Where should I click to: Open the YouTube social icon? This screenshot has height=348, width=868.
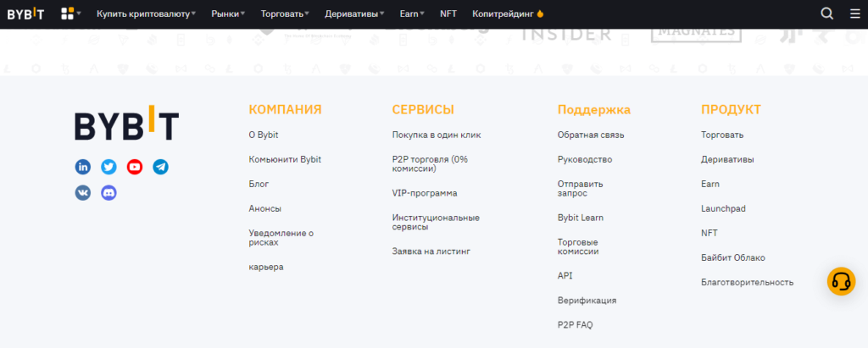coord(135,167)
